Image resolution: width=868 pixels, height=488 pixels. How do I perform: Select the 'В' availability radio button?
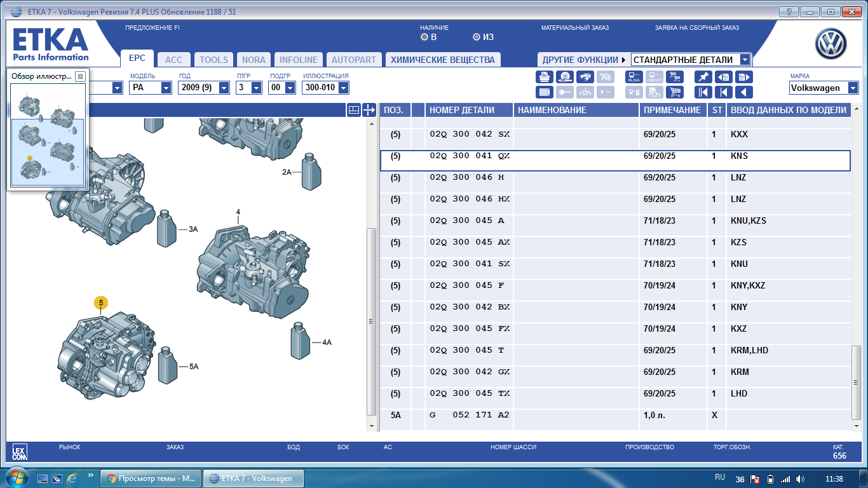[424, 37]
